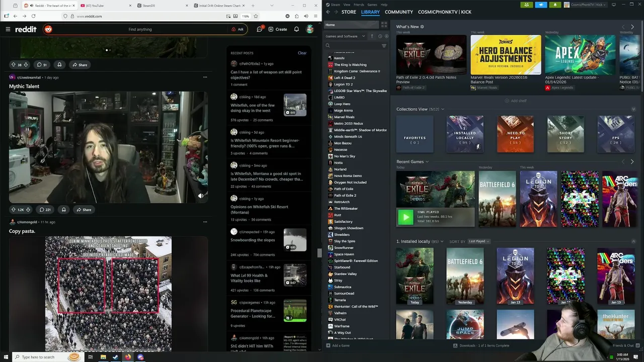Open NEED TO PLAY collection

click(515, 134)
